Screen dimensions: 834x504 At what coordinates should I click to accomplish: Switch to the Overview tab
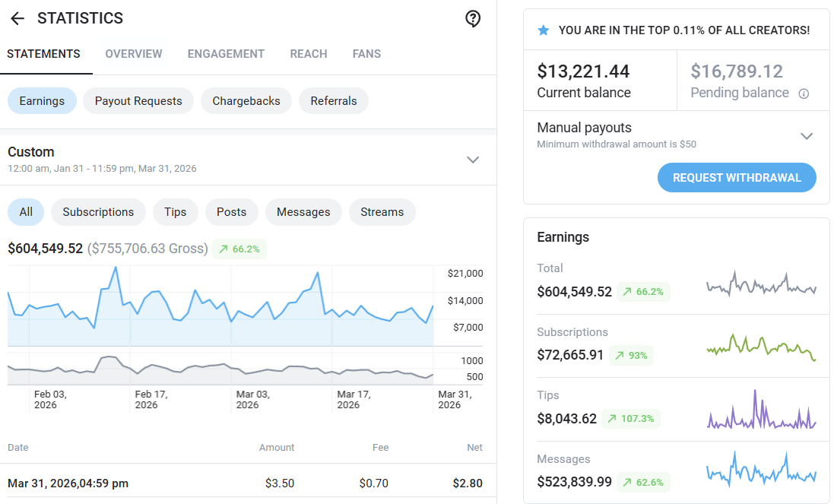pos(134,54)
